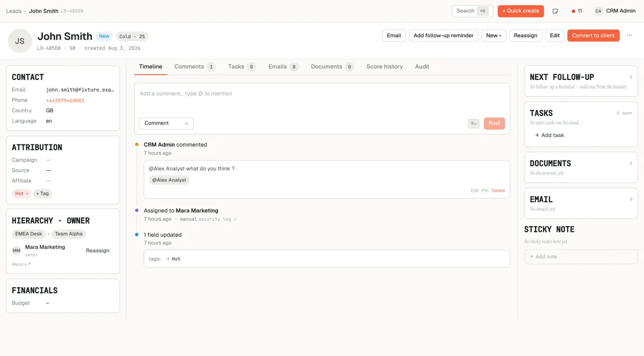Open the Documents tab
The width and height of the screenshot is (644, 356).
(x=332, y=67)
